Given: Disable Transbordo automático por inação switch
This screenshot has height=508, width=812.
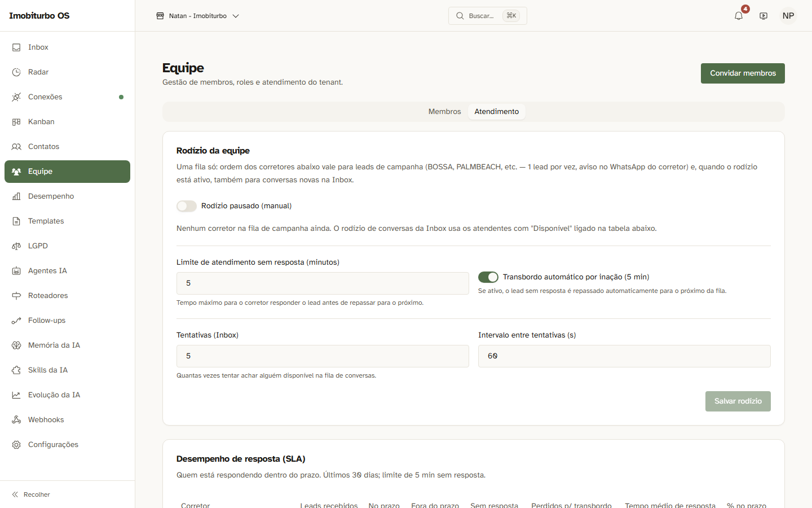Looking at the screenshot, I should pos(488,277).
